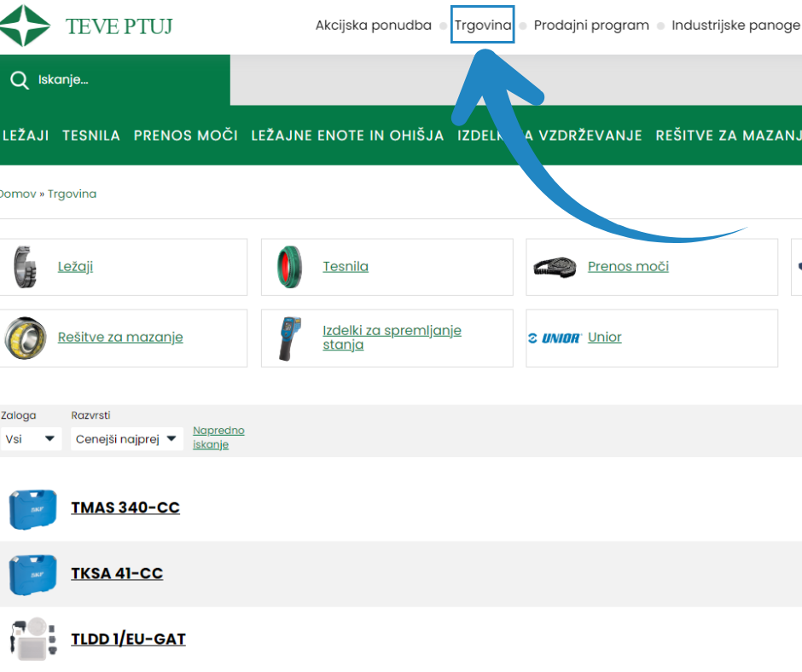
Task: Open TESNILA in the green category bar
Action: [91, 136]
